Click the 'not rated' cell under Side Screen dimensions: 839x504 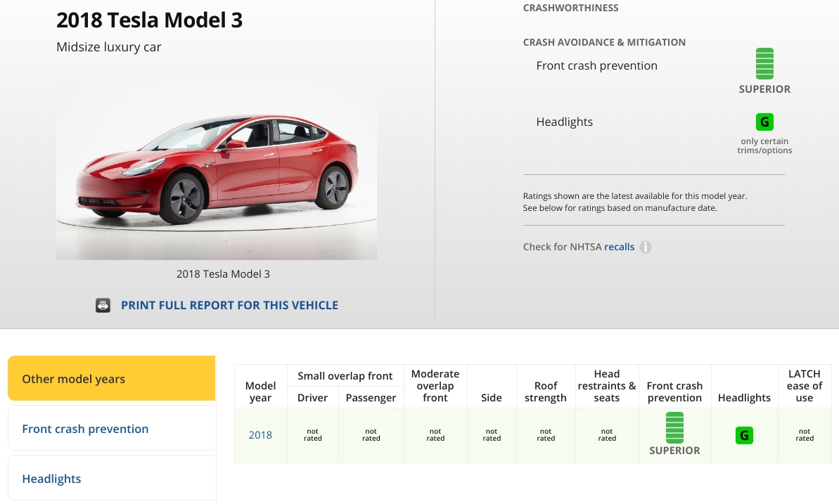click(x=491, y=435)
